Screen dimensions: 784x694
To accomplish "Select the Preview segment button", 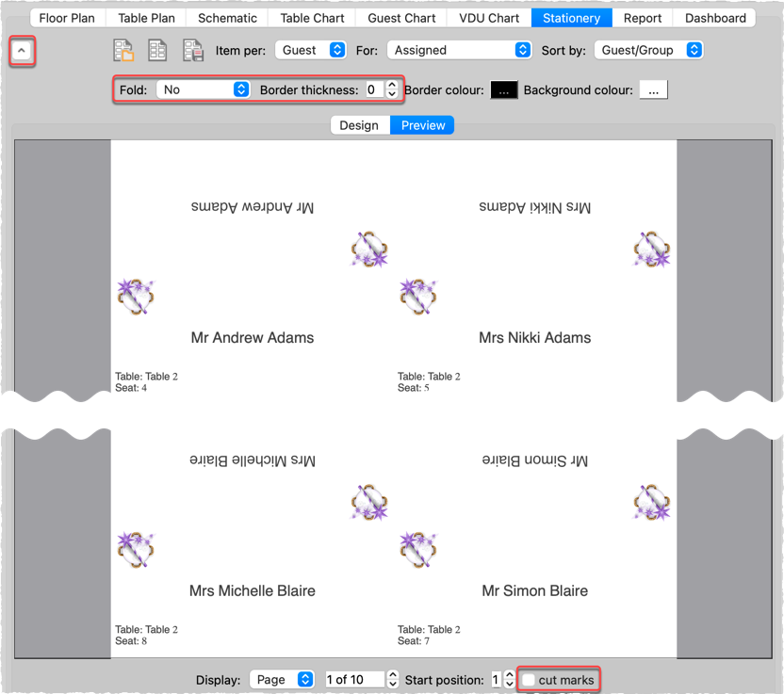I will coord(423,125).
